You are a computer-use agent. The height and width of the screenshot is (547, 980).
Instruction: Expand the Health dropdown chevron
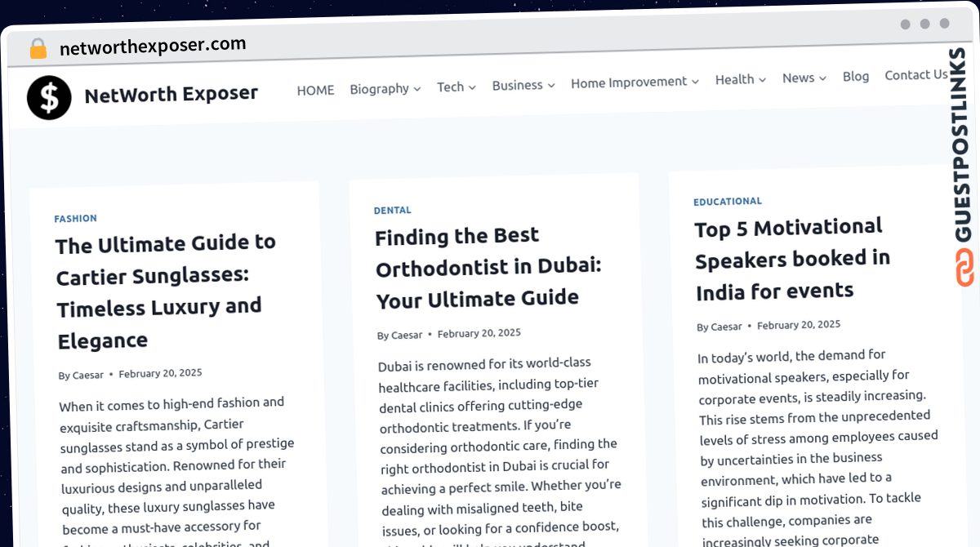[762, 80]
